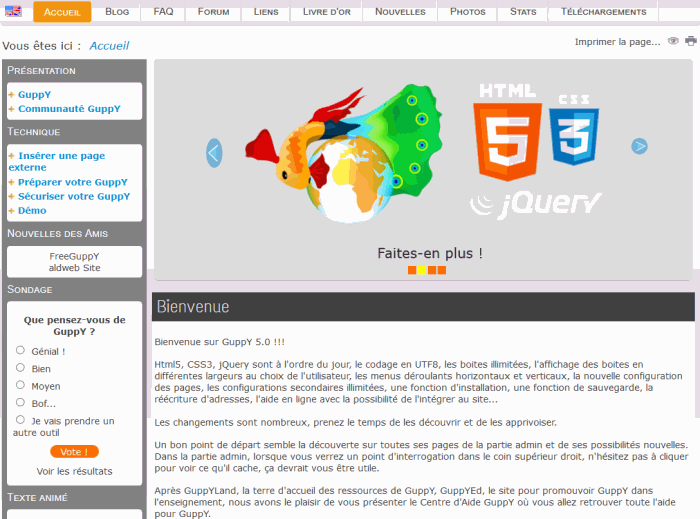Open the Nouvelles tab
Viewport: 700px width, 519px height.
coord(400,12)
